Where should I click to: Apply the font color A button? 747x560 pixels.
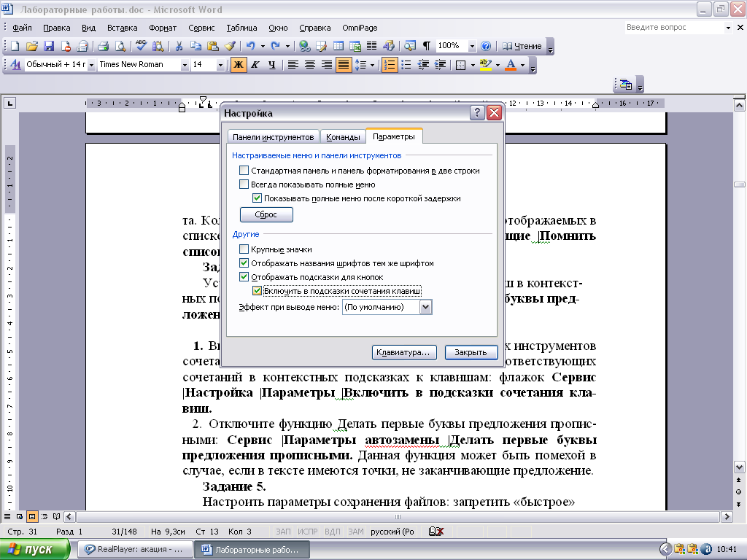(511, 65)
